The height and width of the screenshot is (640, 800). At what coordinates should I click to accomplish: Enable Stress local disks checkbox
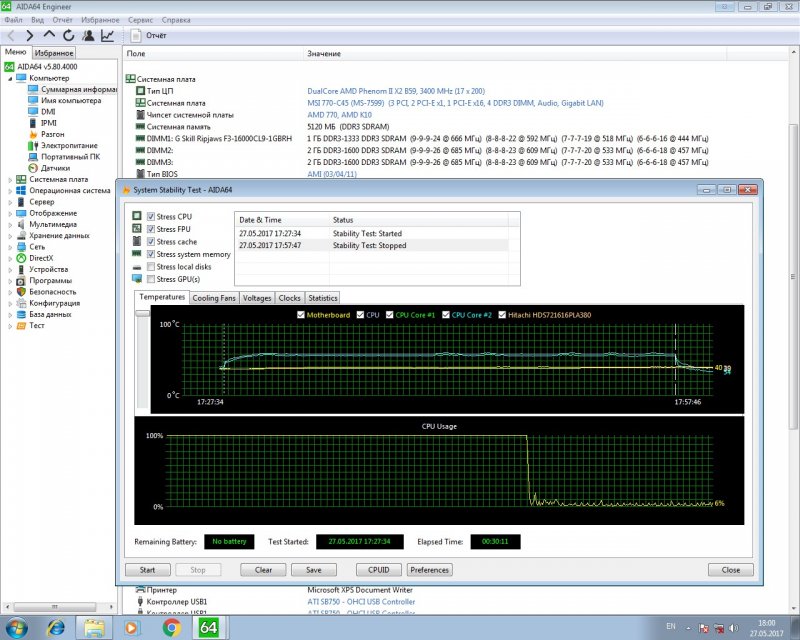click(x=151, y=267)
